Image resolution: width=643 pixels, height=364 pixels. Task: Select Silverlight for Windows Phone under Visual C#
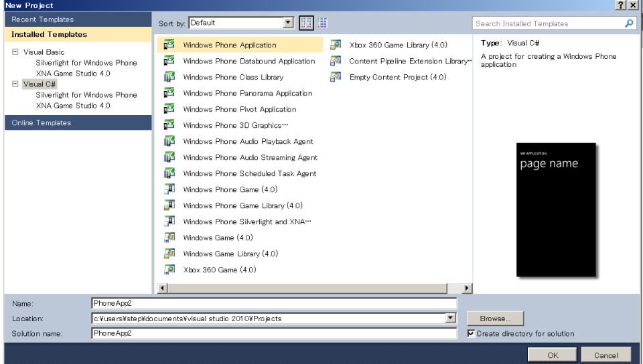[x=86, y=94]
